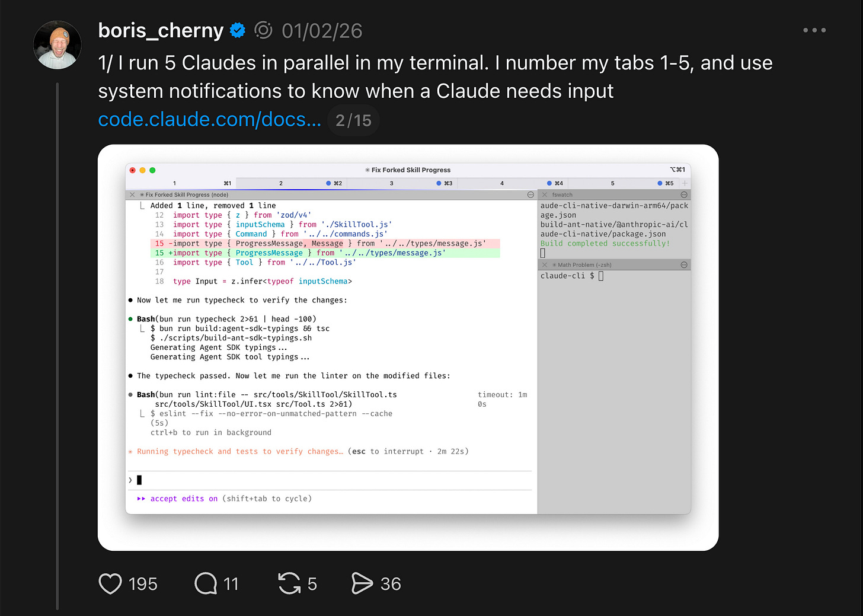Click 'The typecheck passed. Now let me run the linter' line
Viewport: 863px width, 616px height.
point(293,376)
